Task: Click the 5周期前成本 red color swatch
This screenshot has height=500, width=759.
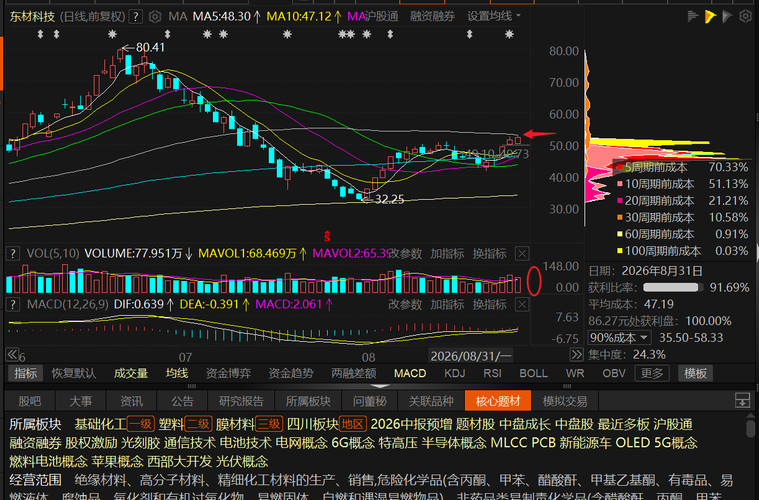Action: pos(620,167)
